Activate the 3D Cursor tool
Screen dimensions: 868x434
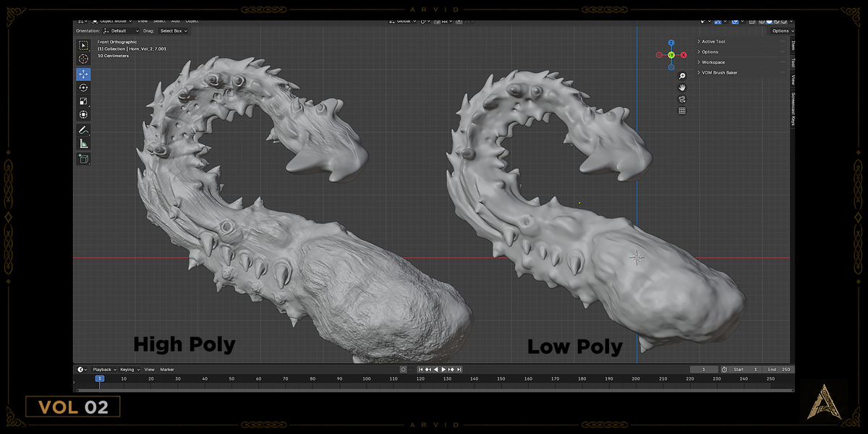point(83,59)
